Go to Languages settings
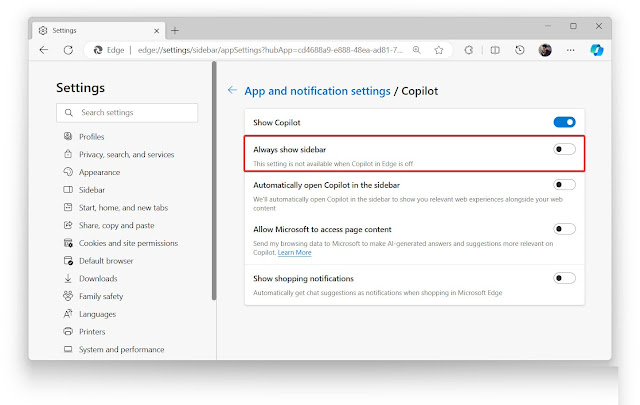Screen dimensions: 640x405 click(97, 314)
